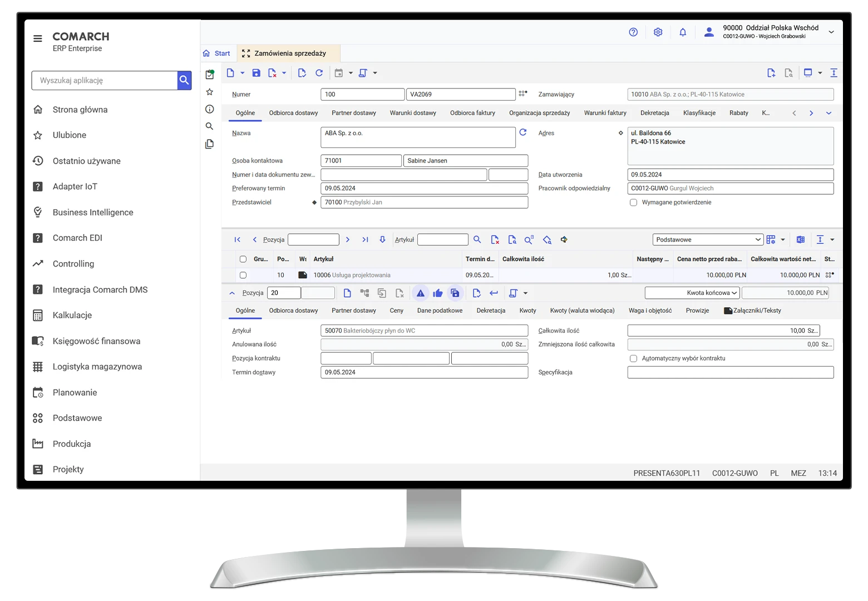Open Controlling in the sidebar

pyautogui.click(x=73, y=264)
